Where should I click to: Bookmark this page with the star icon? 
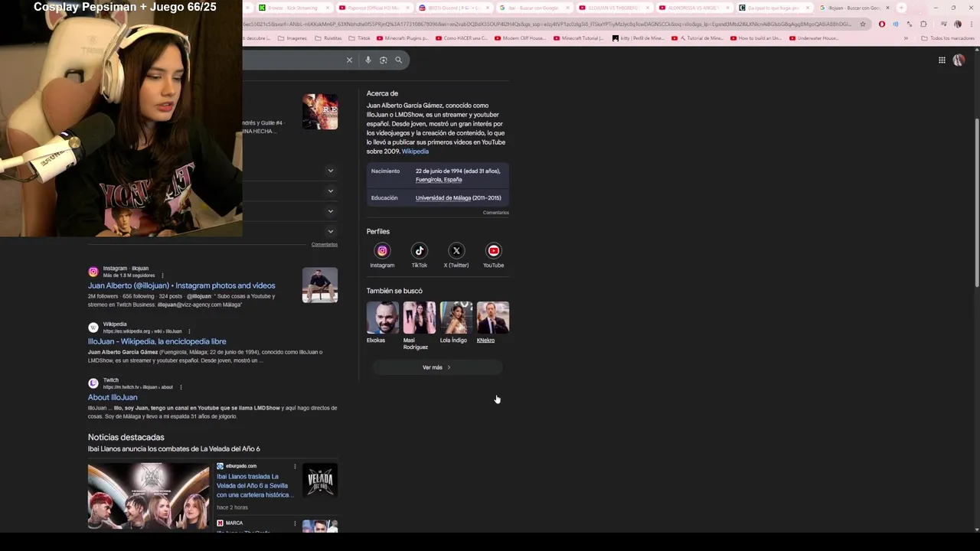863,24
